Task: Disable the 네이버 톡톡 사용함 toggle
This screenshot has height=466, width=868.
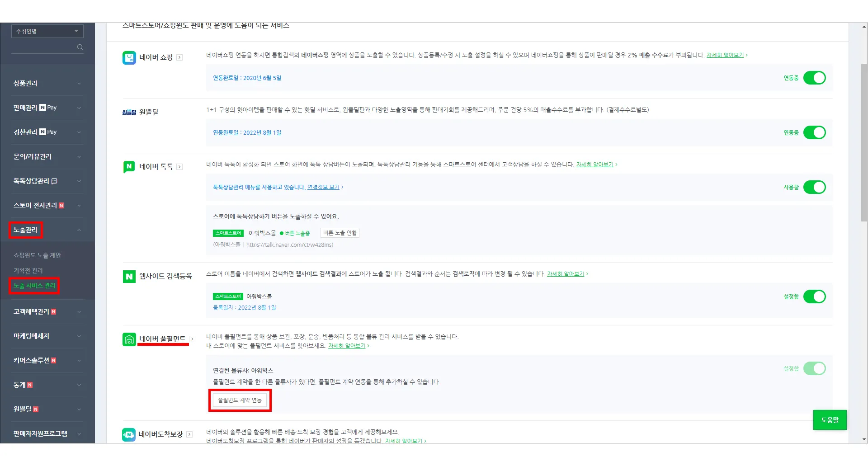Action: 814,187
